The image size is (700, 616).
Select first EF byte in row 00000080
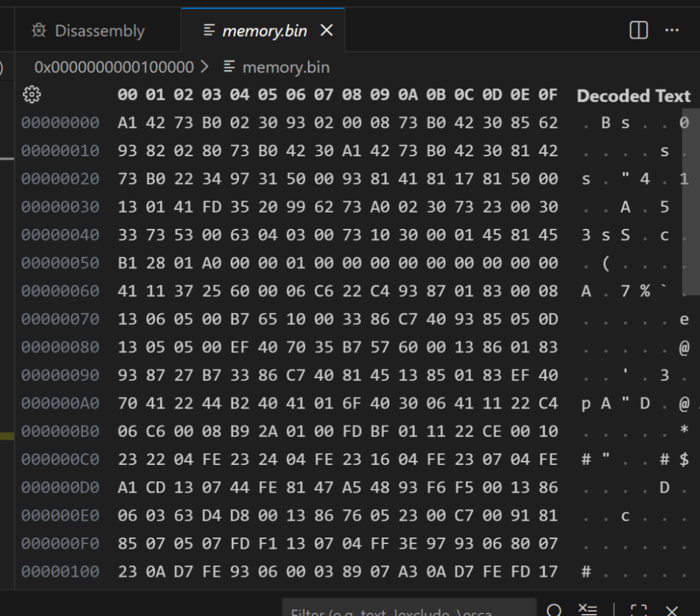click(239, 347)
